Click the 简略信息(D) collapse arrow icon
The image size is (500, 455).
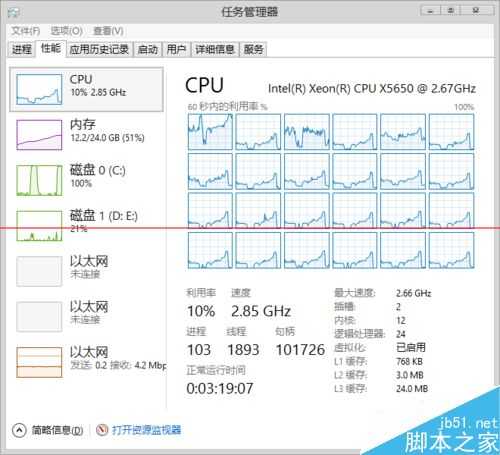(x=19, y=430)
